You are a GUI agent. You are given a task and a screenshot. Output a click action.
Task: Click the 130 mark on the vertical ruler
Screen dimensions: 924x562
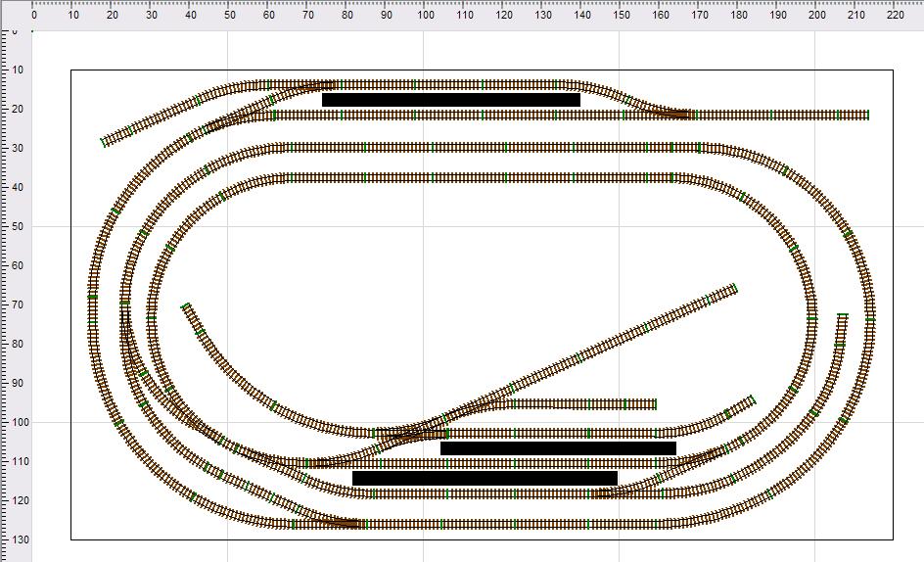(20, 539)
